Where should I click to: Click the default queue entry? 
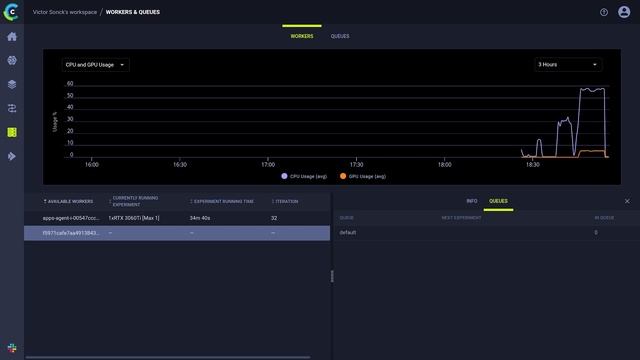coord(347,232)
